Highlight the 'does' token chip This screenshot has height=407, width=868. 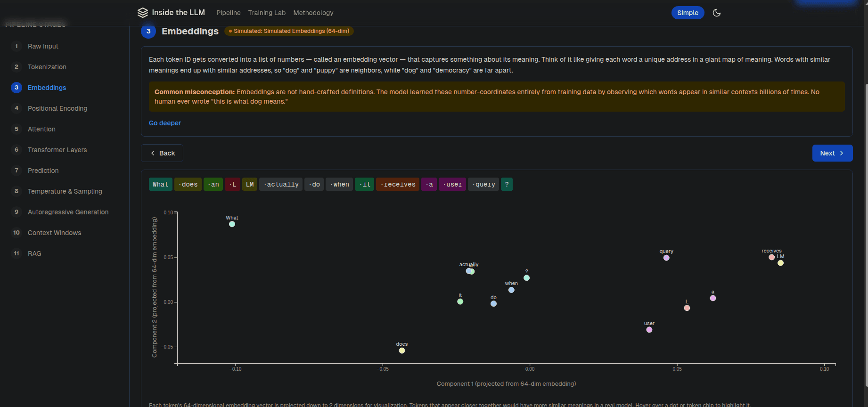pos(188,184)
